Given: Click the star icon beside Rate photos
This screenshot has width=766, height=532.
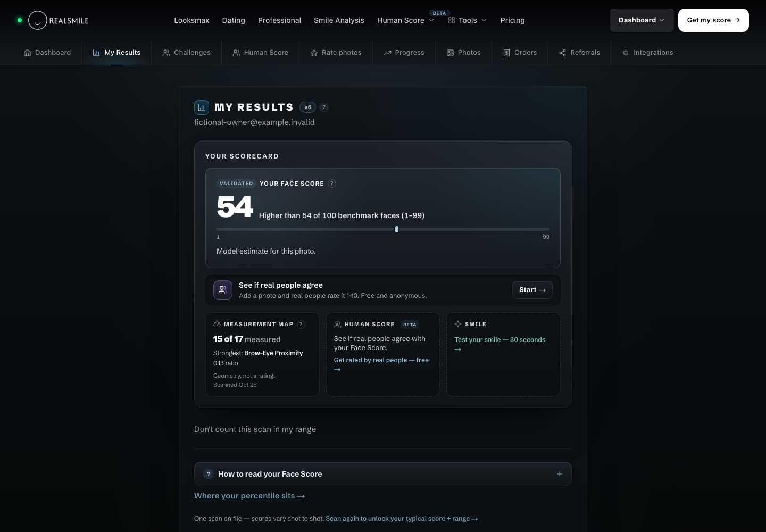Looking at the screenshot, I should [314, 53].
